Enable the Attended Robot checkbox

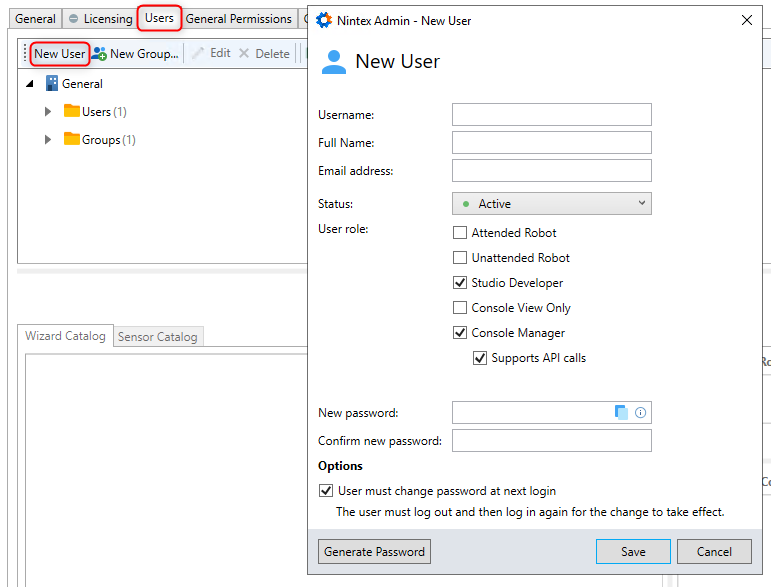tap(460, 233)
